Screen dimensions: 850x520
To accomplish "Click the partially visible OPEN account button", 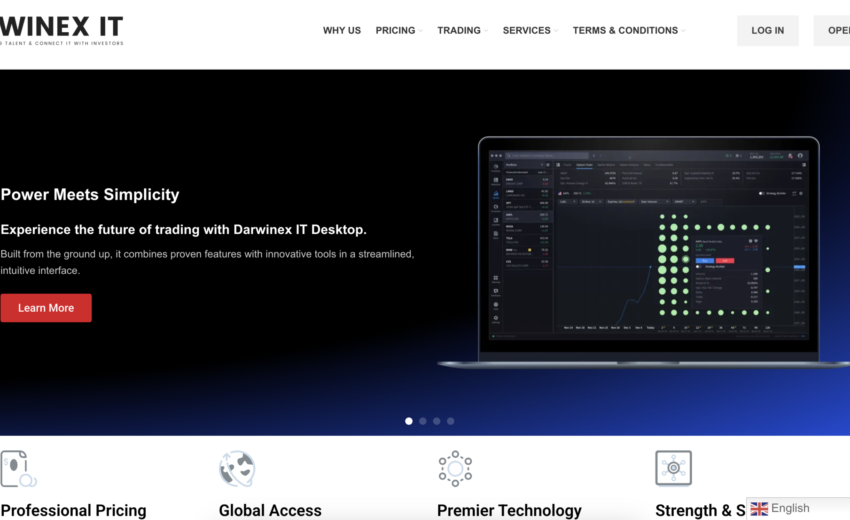I will point(832,30).
